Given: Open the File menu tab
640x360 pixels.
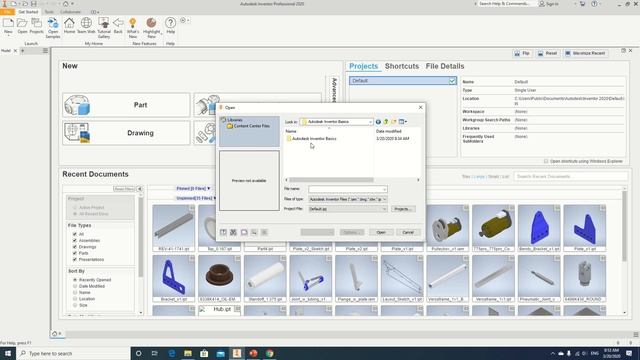Looking at the screenshot, I should 7,12.
